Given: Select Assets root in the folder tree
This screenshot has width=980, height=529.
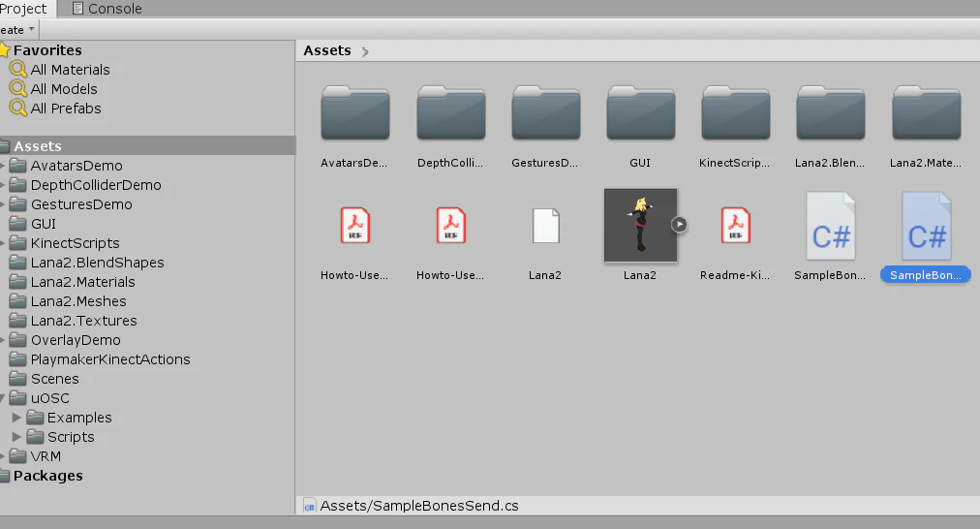Looking at the screenshot, I should point(147,145).
